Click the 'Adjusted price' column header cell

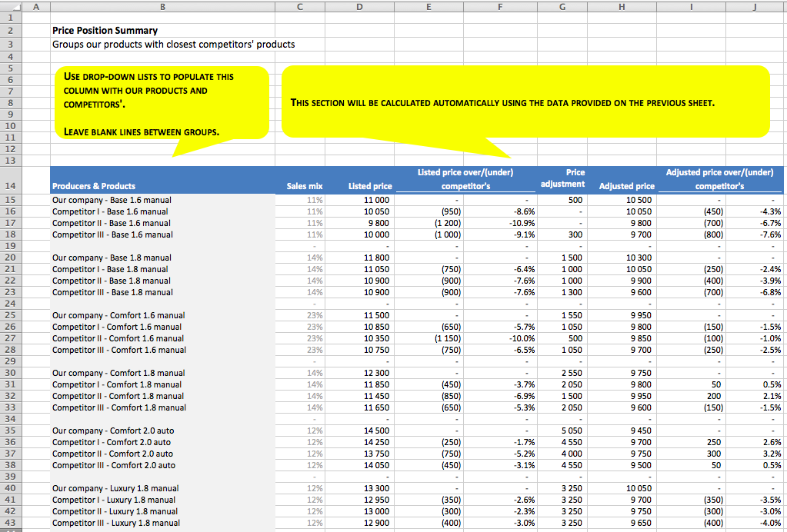pos(627,186)
